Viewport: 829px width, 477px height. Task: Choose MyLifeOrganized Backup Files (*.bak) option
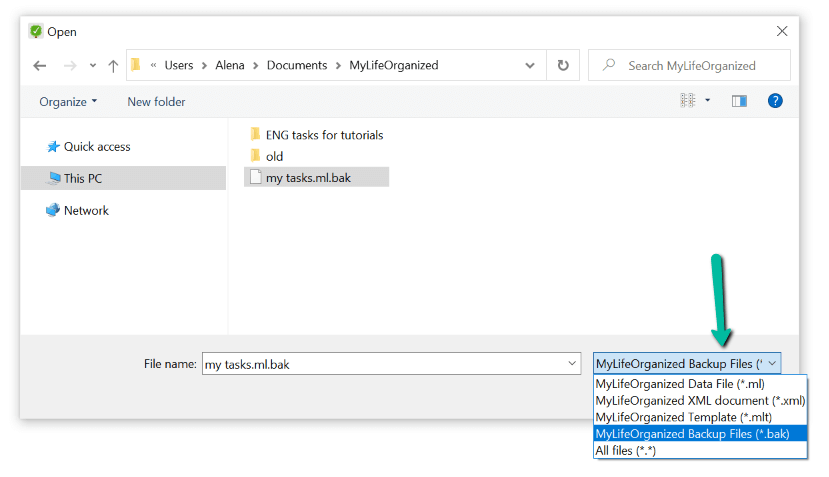tap(700, 434)
